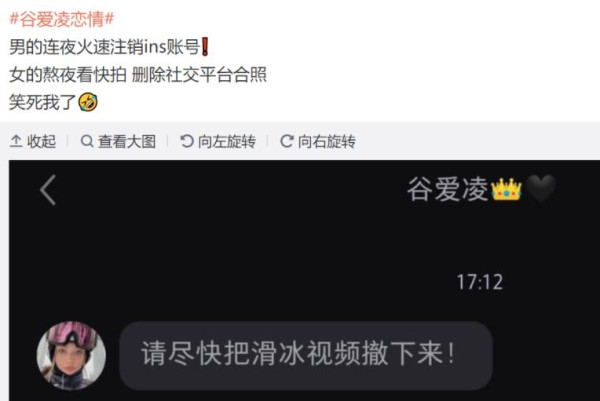Click the chat title 谷爱凌
600x401 pixels.
click(448, 189)
